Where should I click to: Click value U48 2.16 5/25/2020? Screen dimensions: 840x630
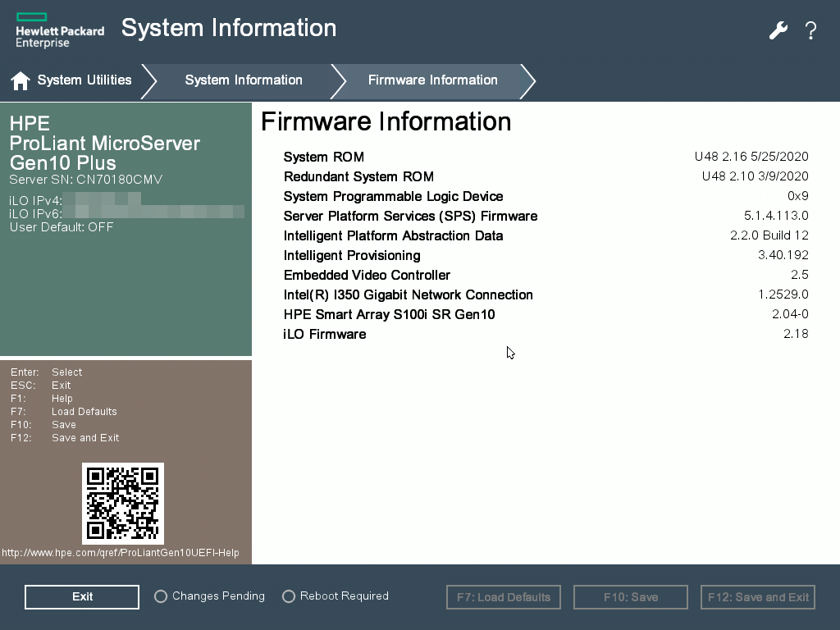coord(751,157)
